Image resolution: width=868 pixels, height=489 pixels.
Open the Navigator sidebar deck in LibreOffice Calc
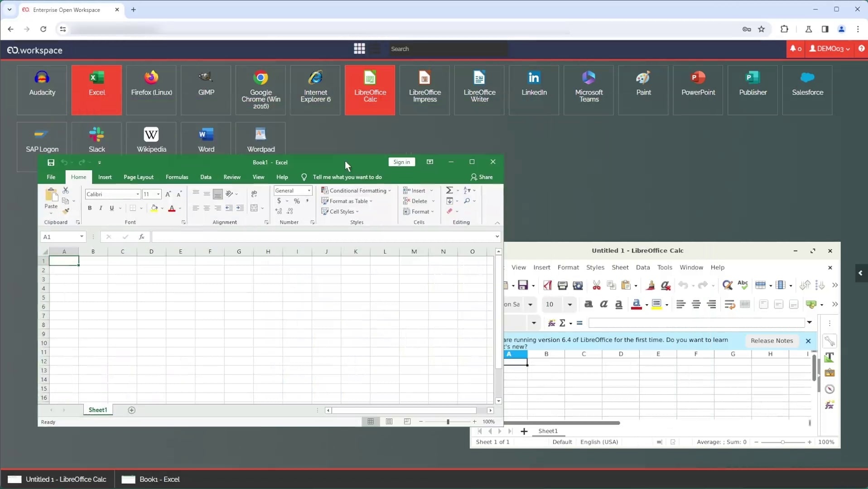click(829, 389)
